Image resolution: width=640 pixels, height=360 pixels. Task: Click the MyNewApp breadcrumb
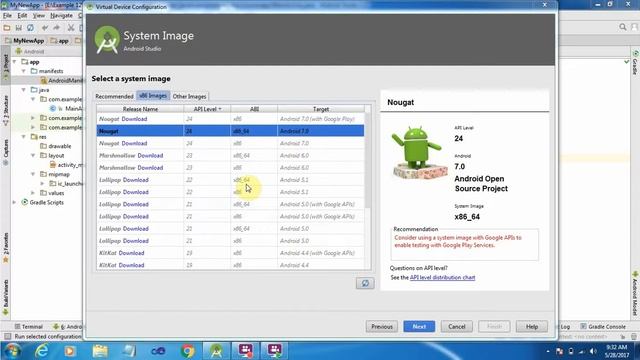24,41
